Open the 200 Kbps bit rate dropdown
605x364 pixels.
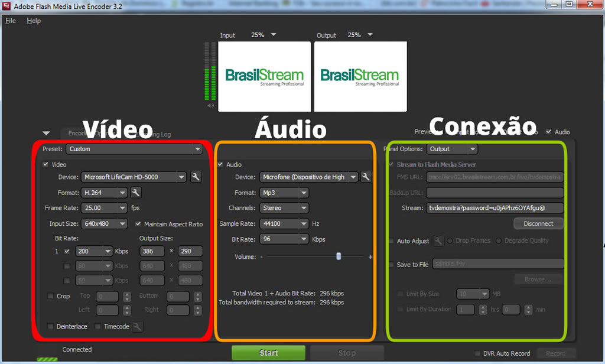click(94, 251)
